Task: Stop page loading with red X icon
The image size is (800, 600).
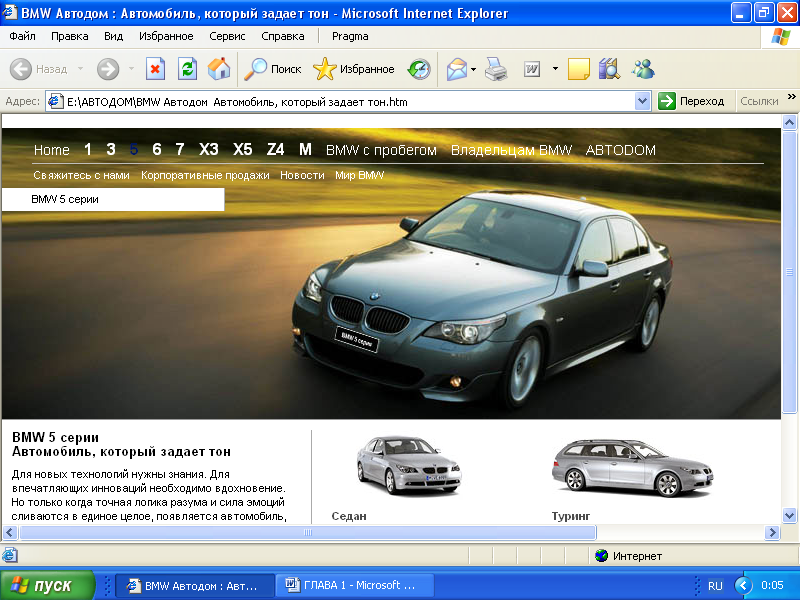Action: click(x=155, y=69)
